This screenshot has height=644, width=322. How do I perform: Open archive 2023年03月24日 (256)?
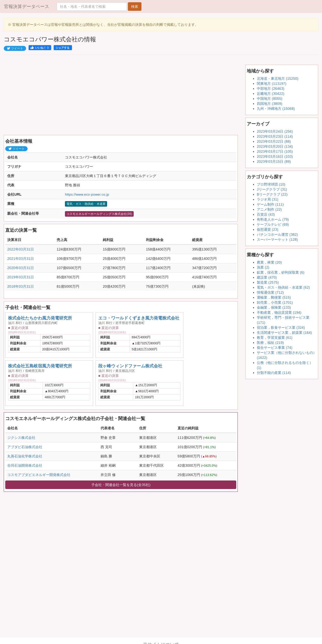(x=275, y=131)
